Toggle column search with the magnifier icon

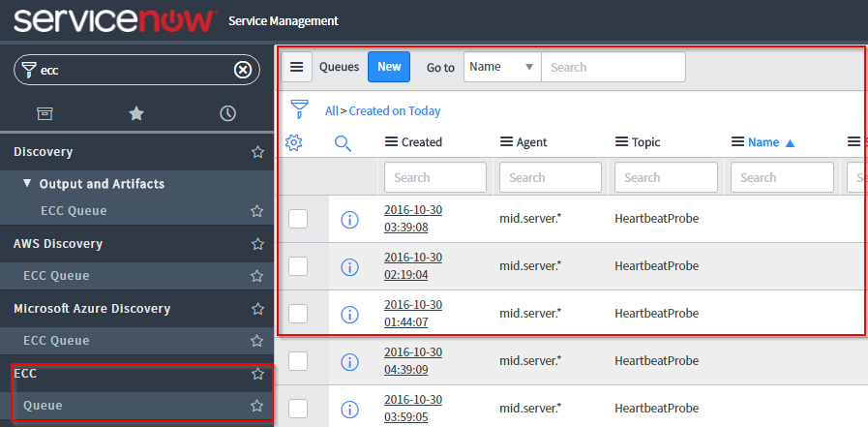tap(343, 143)
